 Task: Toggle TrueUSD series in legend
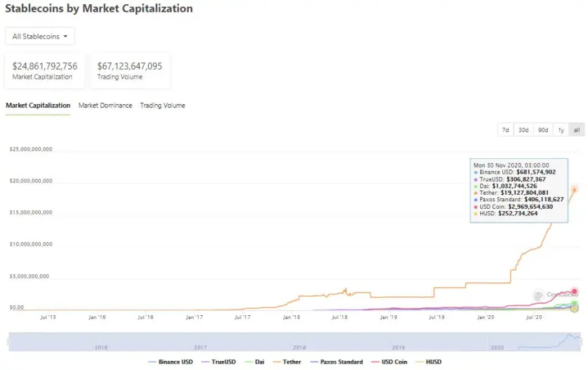coord(218,362)
